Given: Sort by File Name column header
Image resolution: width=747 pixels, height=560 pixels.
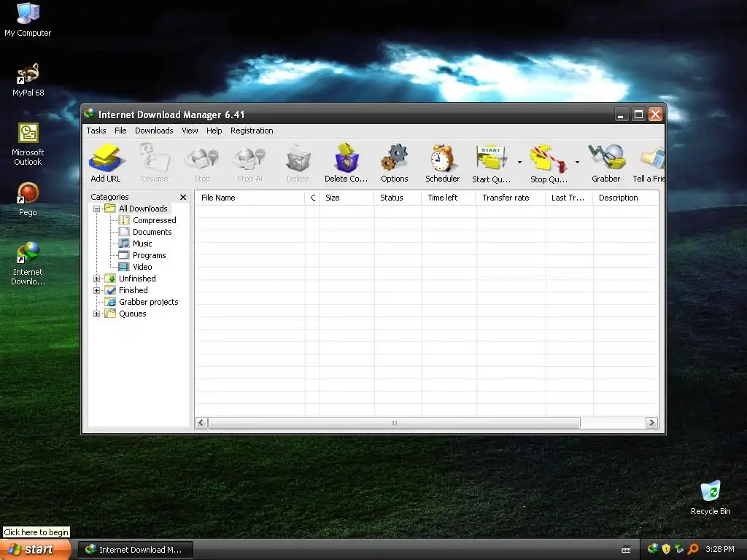Looking at the screenshot, I should (x=249, y=198).
